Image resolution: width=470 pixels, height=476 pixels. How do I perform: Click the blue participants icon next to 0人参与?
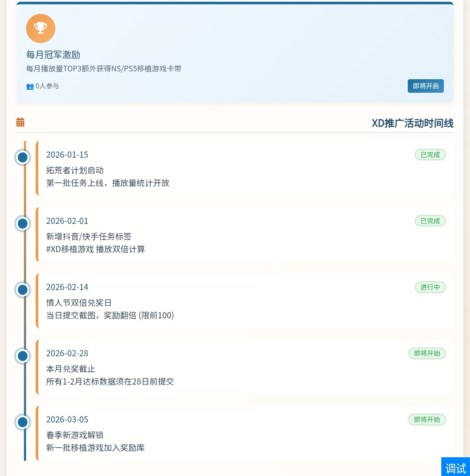30,86
